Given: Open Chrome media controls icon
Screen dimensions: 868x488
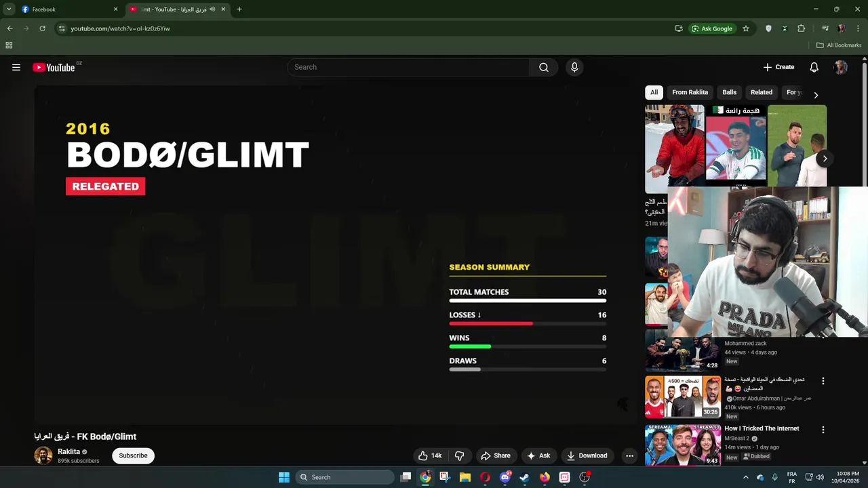Looking at the screenshot, I should pos(825,28).
